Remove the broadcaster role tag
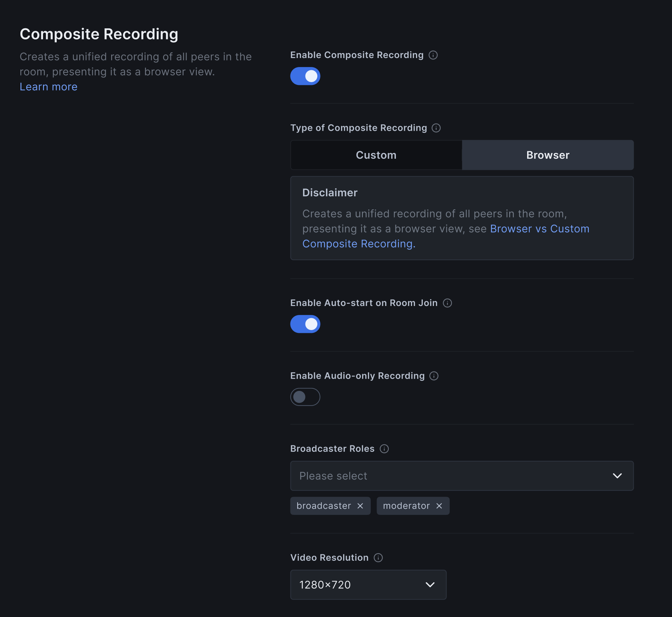672x617 pixels. pyautogui.click(x=360, y=506)
